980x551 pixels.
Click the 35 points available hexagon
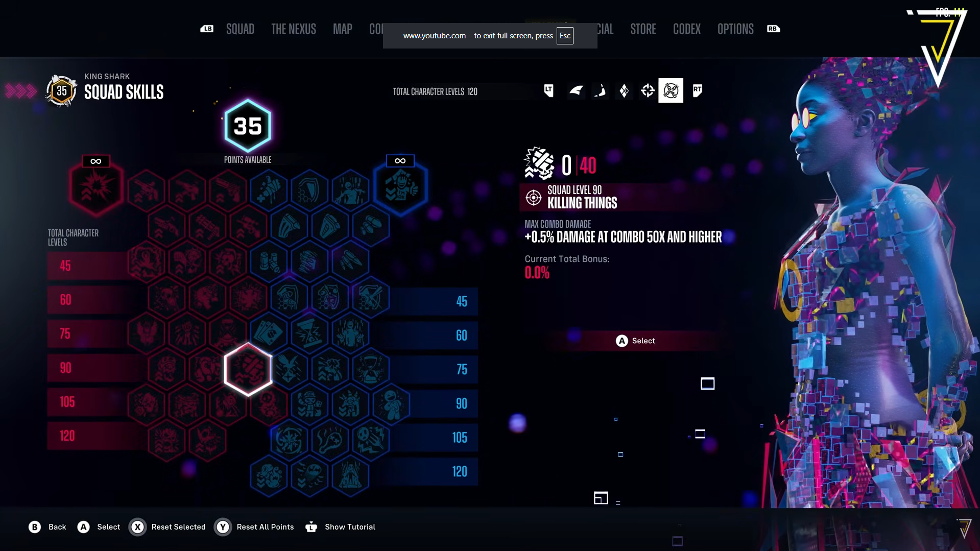[248, 126]
